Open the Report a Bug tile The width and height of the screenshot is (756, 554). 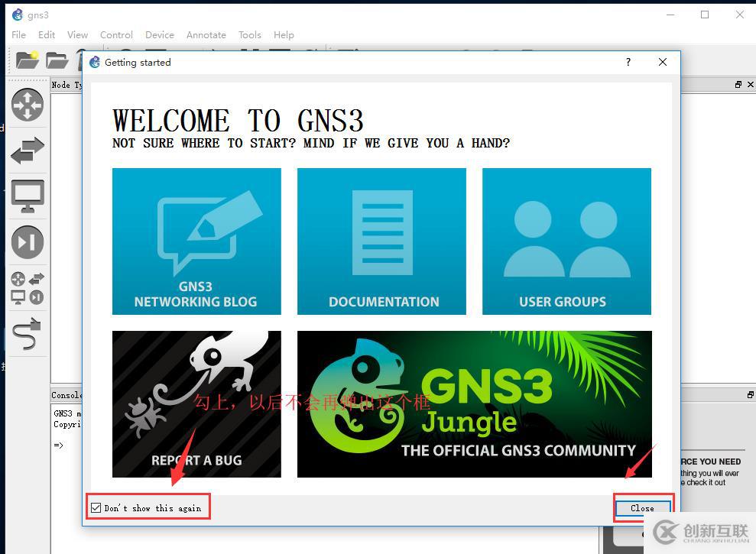click(196, 404)
